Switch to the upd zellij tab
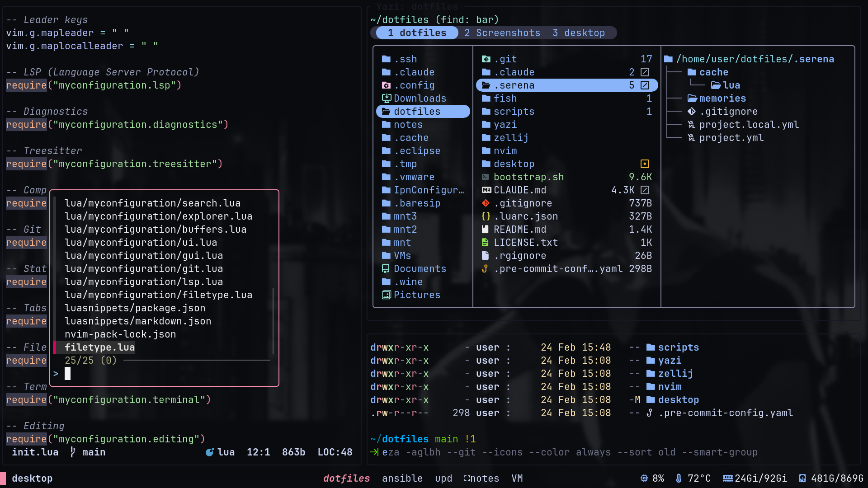This screenshot has width=868, height=488. tap(443, 479)
